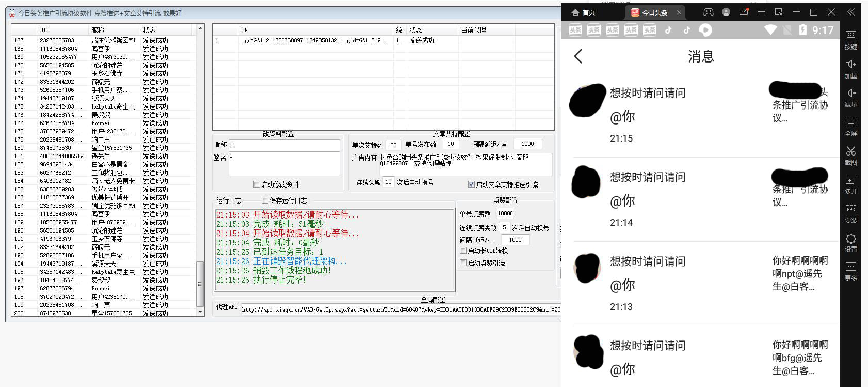Select row 182 白客不是黑客
The width and height of the screenshot is (868, 387).
102,164
